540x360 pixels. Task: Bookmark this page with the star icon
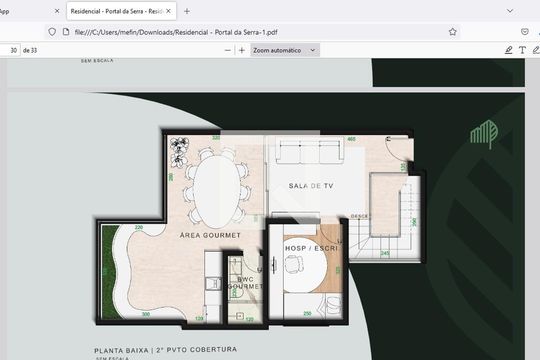point(453,32)
